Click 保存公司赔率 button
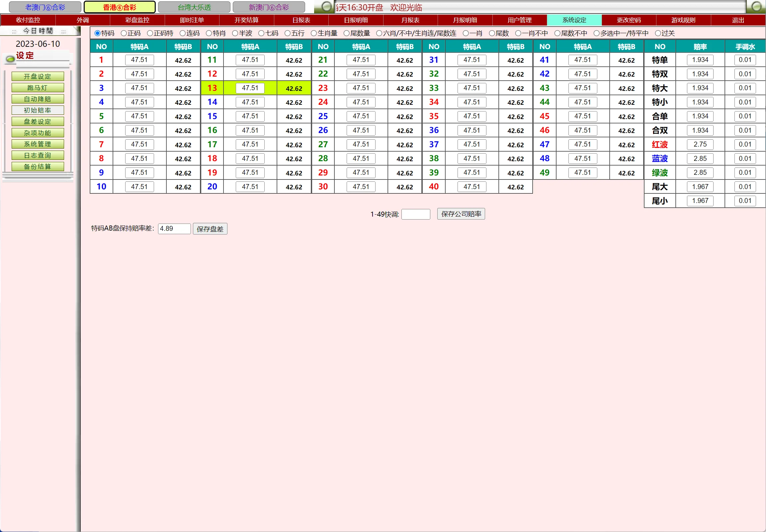Viewport: 766px width, 532px height. (461, 214)
